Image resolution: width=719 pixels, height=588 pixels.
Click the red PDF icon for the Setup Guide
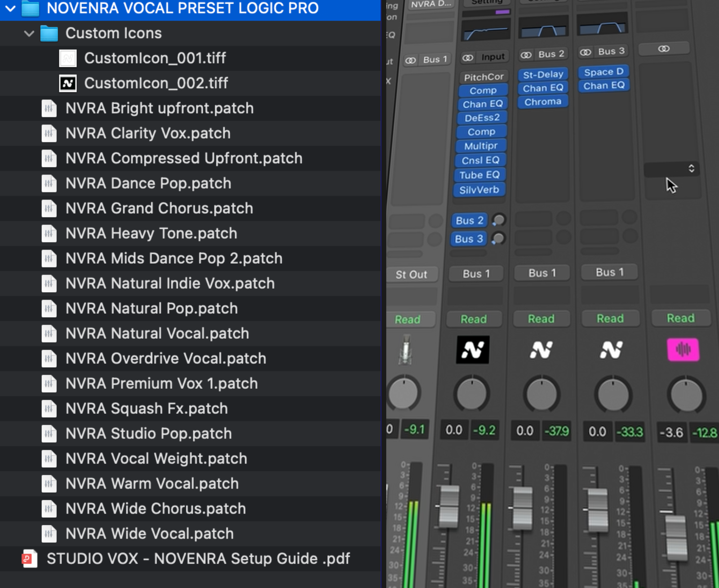click(x=29, y=558)
